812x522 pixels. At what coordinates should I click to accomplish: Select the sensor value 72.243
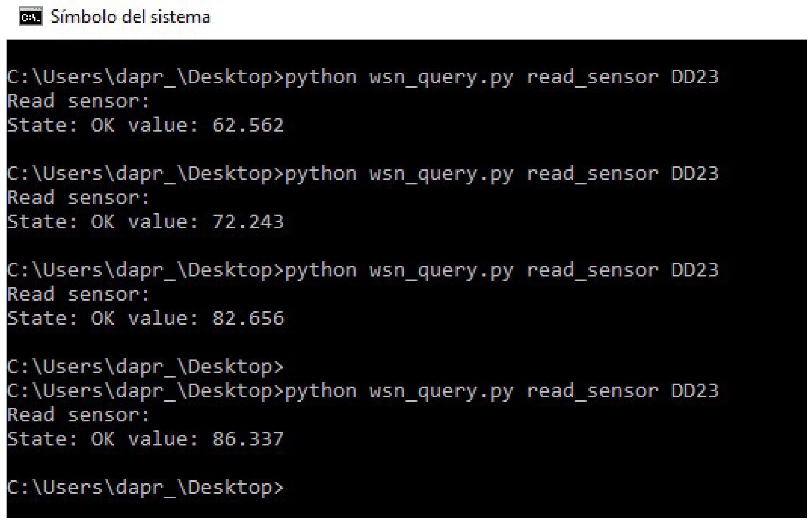click(247, 222)
